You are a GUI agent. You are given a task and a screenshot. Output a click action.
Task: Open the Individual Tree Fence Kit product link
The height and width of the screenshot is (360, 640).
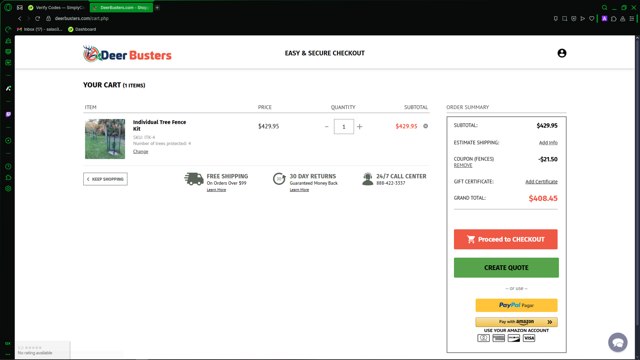coord(159,125)
